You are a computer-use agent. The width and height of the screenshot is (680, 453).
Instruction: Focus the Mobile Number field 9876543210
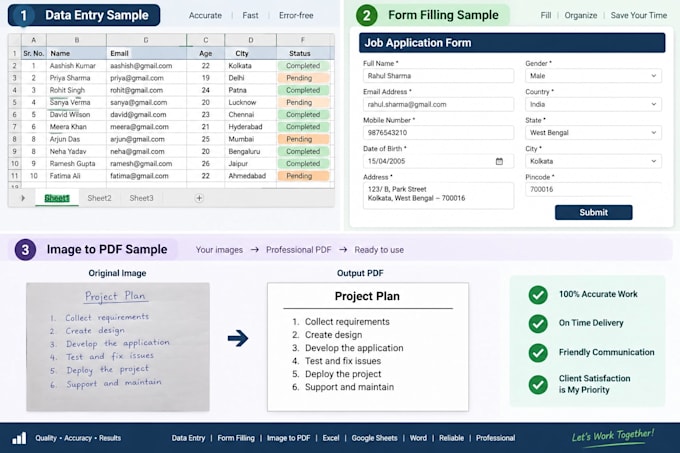pyautogui.click(x=438, y=133)
